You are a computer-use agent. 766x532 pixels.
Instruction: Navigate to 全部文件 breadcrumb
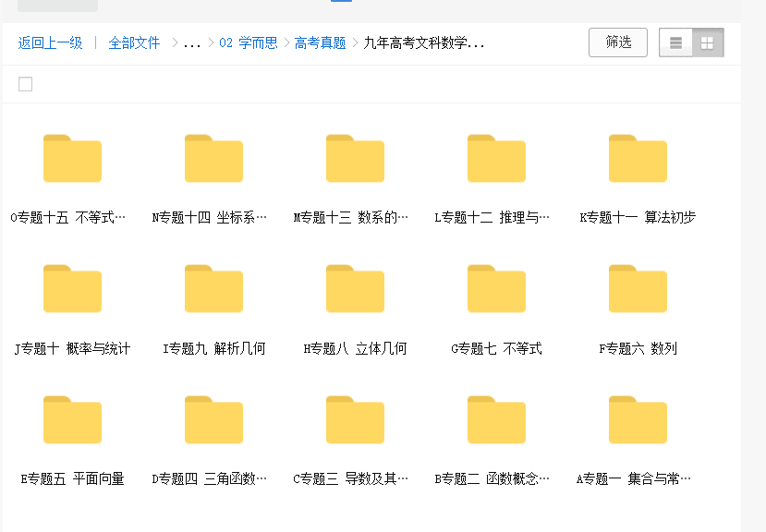point(134,43)
